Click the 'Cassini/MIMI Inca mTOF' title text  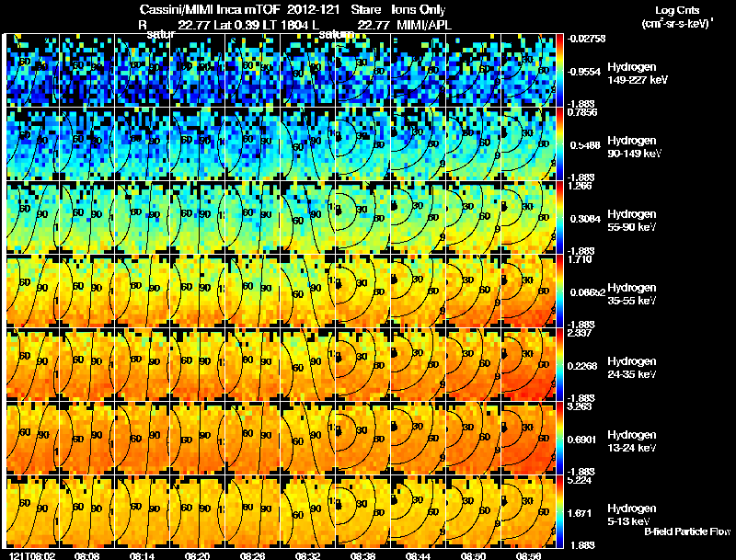tap(210, 10)
